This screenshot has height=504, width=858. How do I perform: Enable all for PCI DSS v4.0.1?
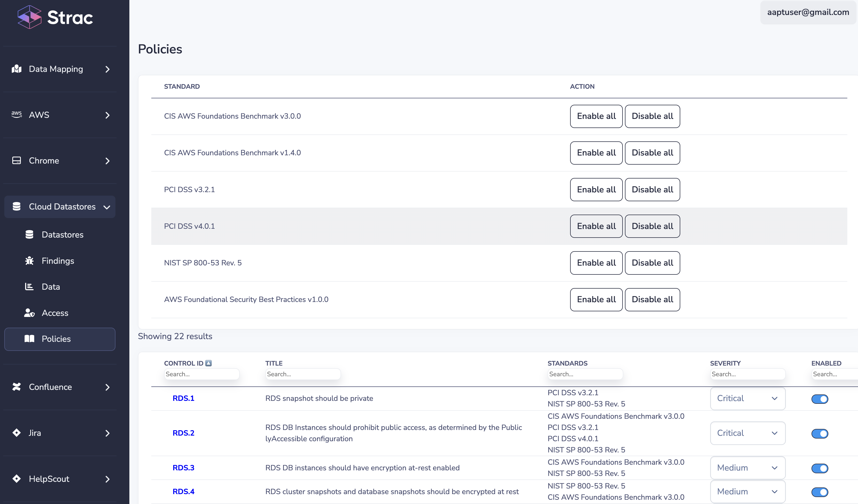pyautogui.click(x=596, y=226)
